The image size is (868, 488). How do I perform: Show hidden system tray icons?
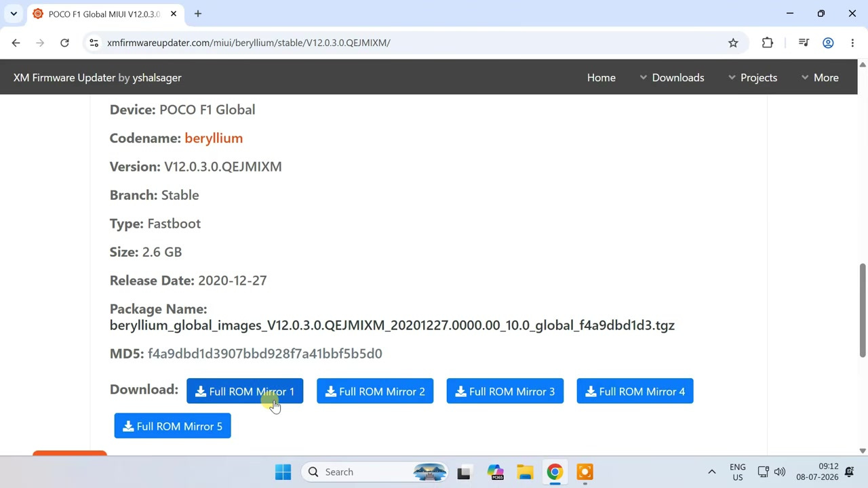click(711, 472)
